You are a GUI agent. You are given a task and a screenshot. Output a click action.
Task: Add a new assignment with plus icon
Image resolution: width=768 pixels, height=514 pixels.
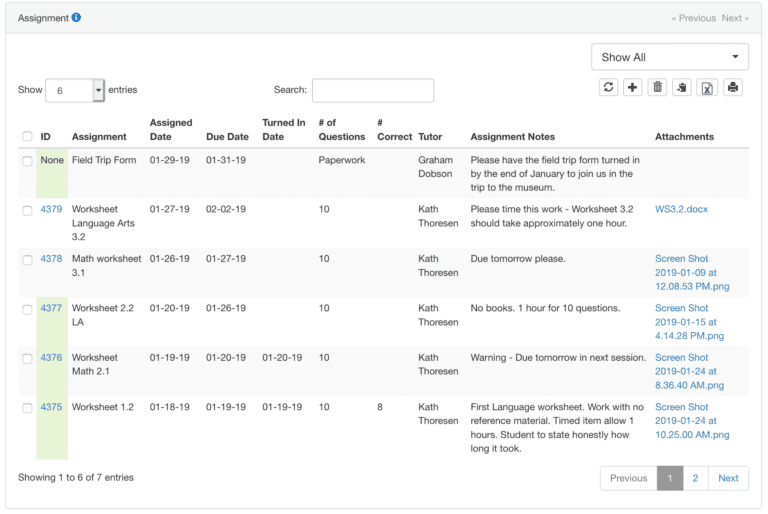tap(633, 88)
